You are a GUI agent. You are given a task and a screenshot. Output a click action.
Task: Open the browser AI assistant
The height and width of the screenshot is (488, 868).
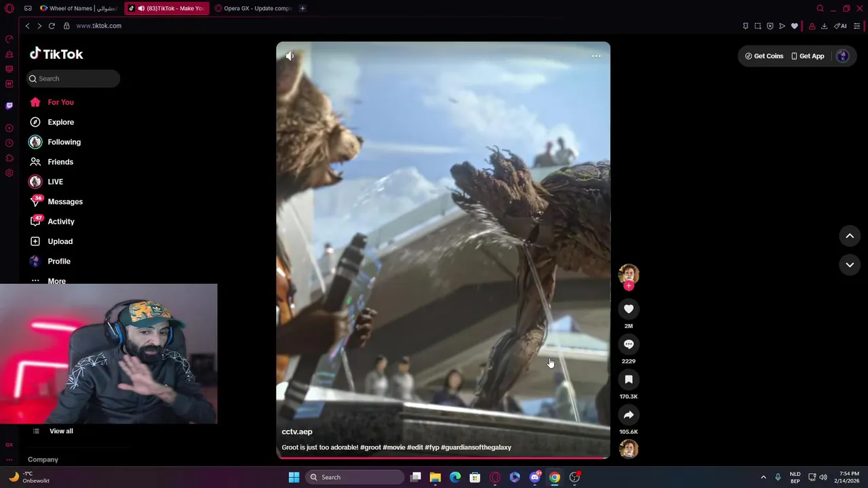[841, 26]
